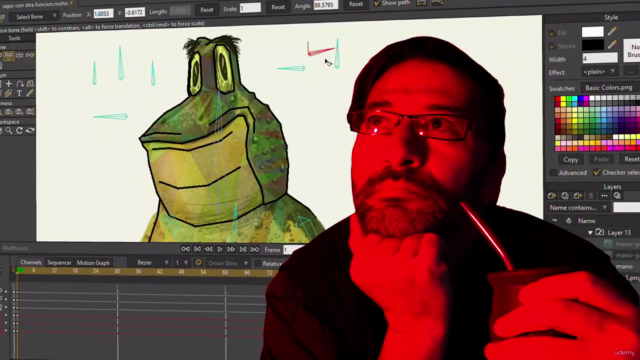Viewport: 640px width, 360px height.
Task: Click the Position Y input field
Action: (x=134, y=12)
